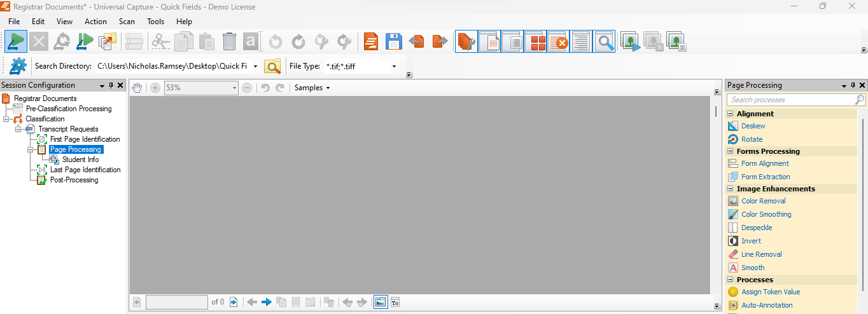Open the Scan menu
868x314 pixels.
point(127,21)
